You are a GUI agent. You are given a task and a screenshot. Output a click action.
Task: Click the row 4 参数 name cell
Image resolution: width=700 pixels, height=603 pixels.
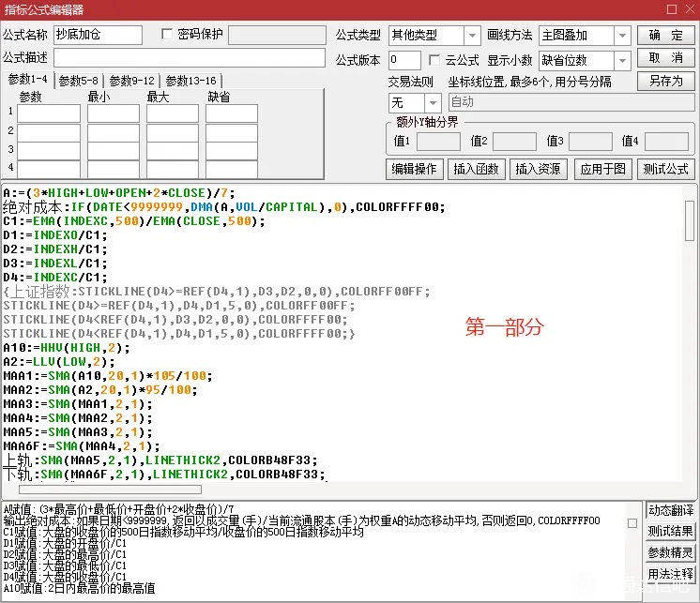coord(49,170)
